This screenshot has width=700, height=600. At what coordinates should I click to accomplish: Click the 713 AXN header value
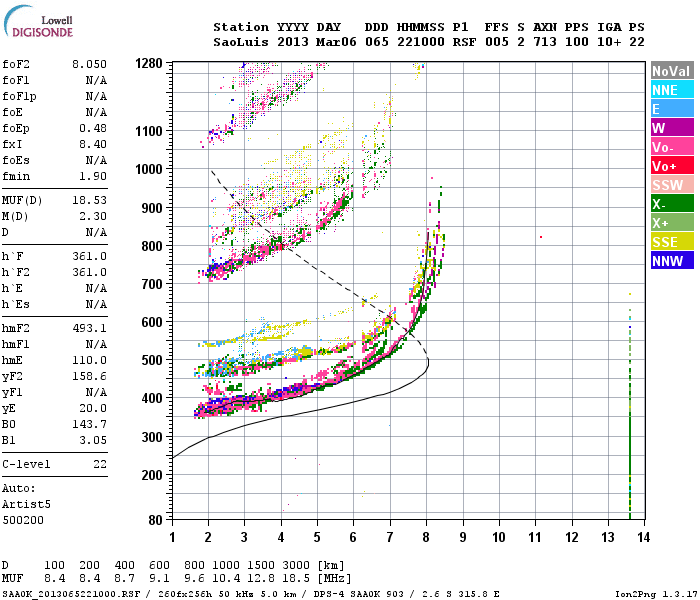pyautogui.click(x=545, y=42)
